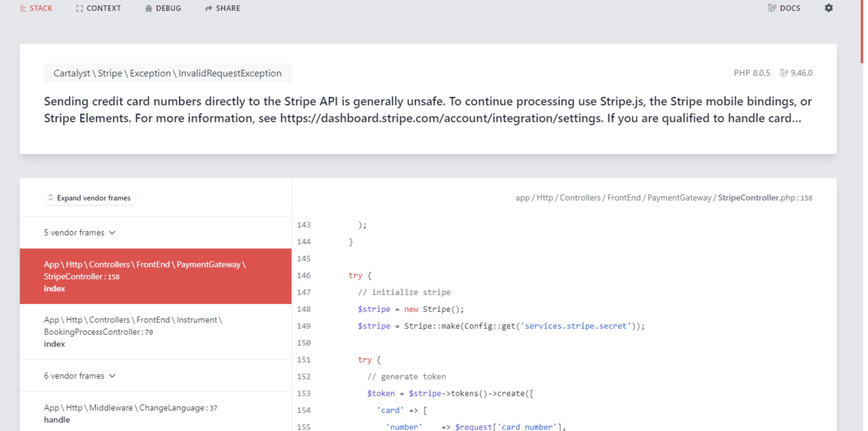Expand the 5 vendor frames group

74,233
